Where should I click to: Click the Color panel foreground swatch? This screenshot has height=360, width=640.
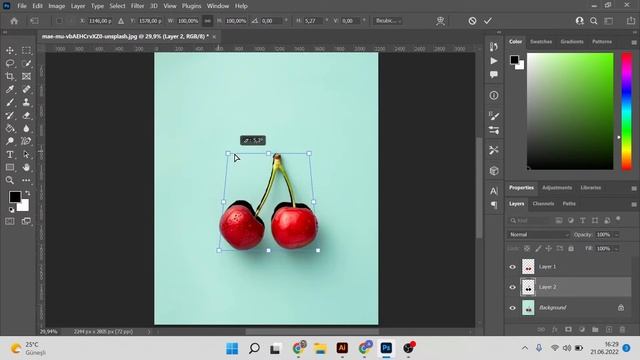coord(514,60)
